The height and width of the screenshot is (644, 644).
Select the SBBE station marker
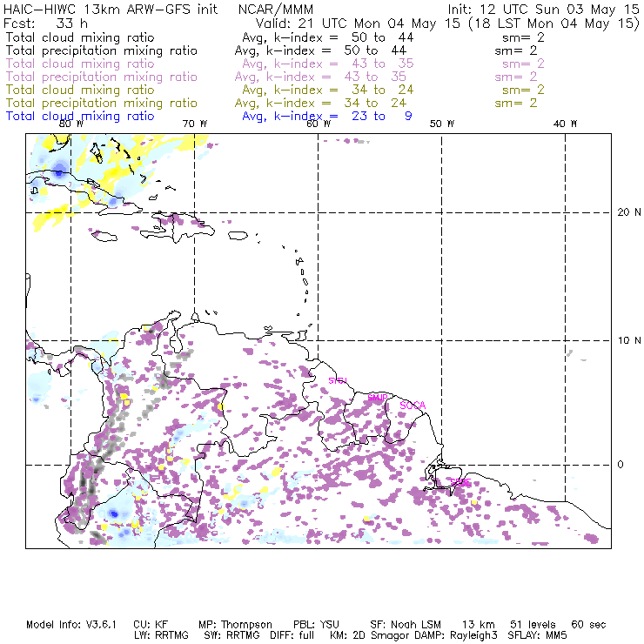point(460,481)
